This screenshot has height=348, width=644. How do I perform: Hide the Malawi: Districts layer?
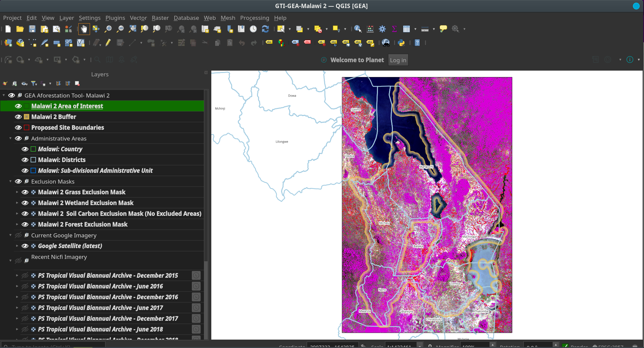[x=25, y=160]
